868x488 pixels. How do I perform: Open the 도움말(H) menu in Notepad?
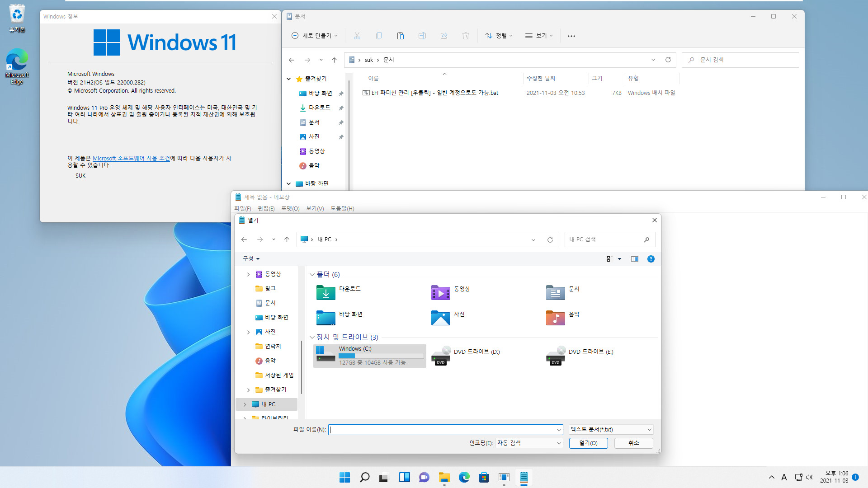(x=342, y=208)
